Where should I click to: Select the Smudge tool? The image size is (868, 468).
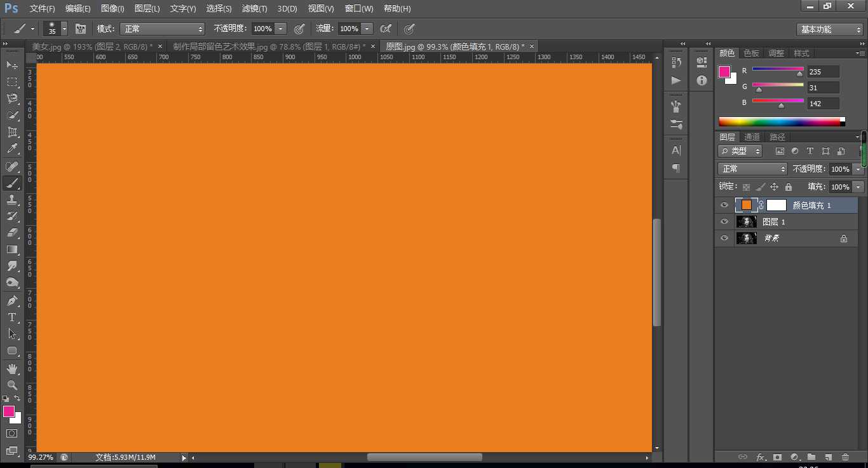point(12,266)
